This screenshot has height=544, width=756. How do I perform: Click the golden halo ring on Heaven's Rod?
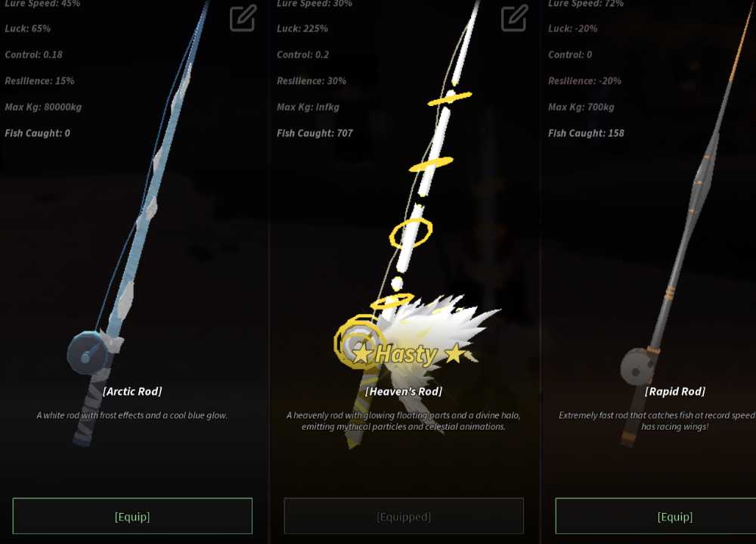click(x=411, y=233)
